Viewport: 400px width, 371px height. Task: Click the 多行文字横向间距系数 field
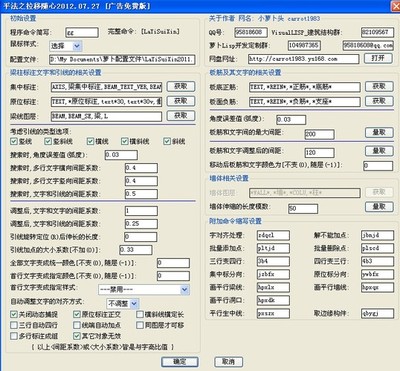(x=141, y=168)
